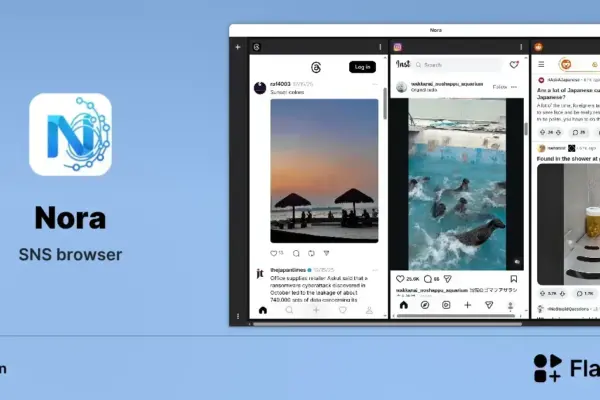Image resolution: width=600 pixels, height=400 pixels.
Task: Open comments on AskAJapanese Reddit post
Action: (579, 132)
